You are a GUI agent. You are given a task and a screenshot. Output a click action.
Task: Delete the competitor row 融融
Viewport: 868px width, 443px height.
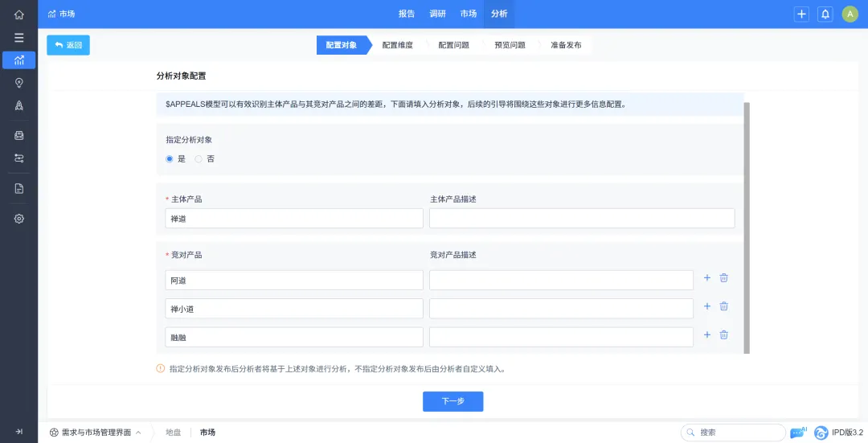click(x=723, y=335)
